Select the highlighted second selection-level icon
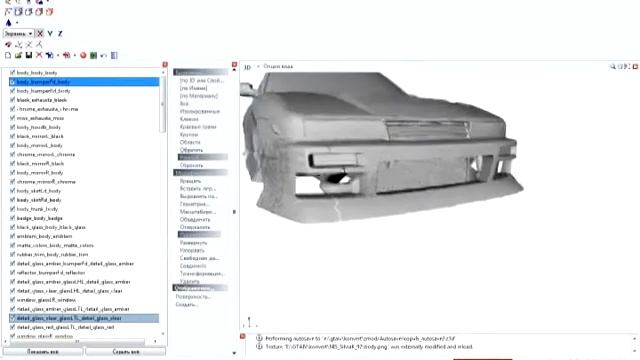640x360 pixels. pos(18,12)
